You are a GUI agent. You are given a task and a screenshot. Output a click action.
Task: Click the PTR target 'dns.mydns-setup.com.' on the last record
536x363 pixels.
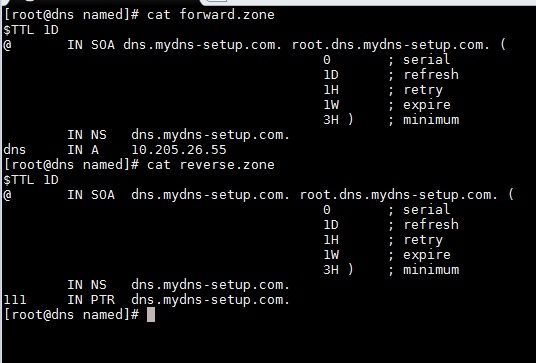211,300
